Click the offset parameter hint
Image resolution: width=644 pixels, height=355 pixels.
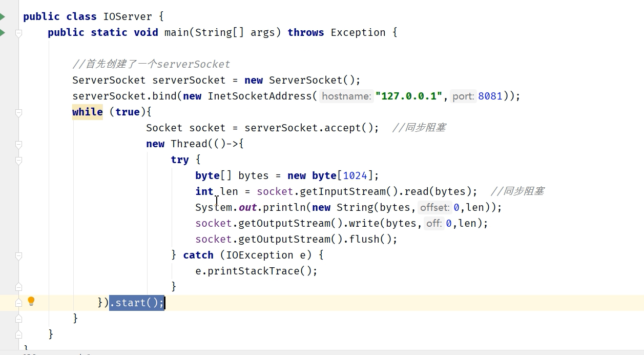tap(434, 208)
